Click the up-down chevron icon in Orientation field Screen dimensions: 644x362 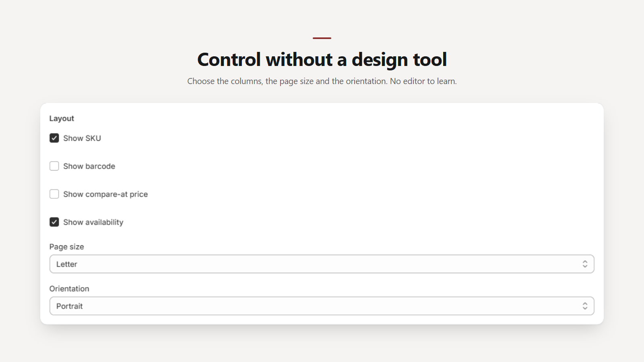pos(585,306)
